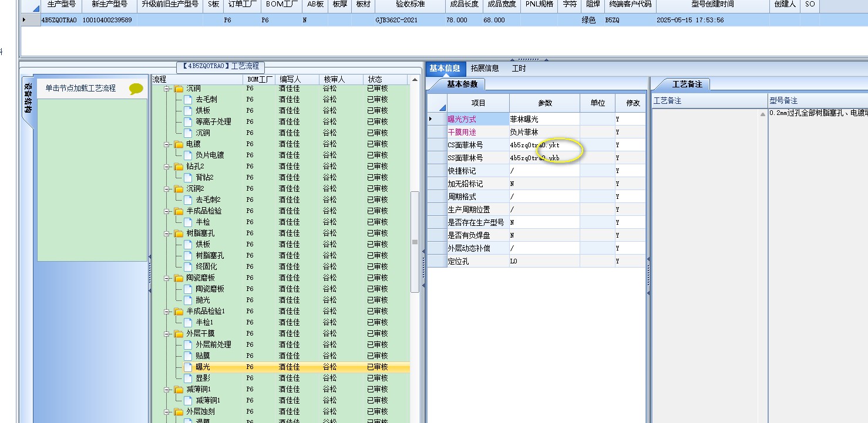Open the 工时 tab

coord(519,69)
